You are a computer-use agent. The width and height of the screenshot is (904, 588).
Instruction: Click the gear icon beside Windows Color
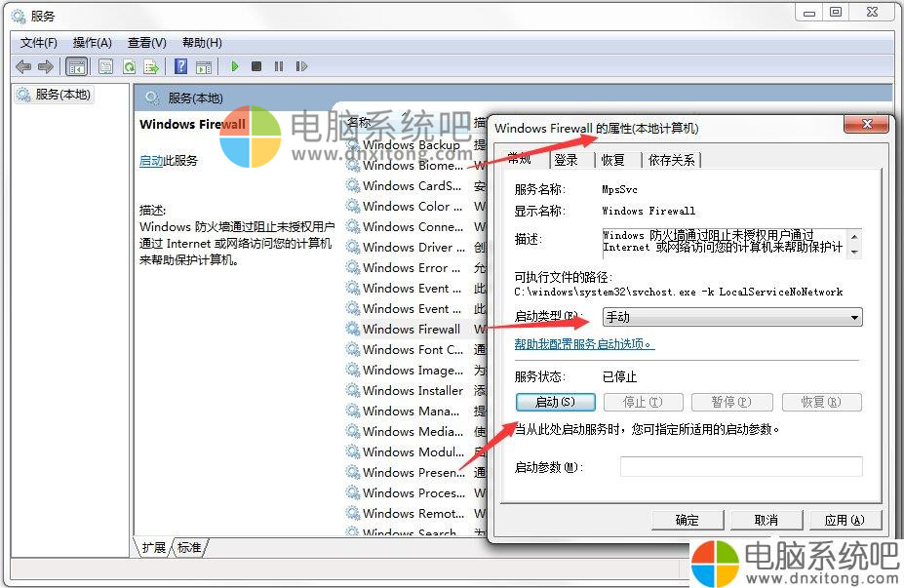coord(352,206)
